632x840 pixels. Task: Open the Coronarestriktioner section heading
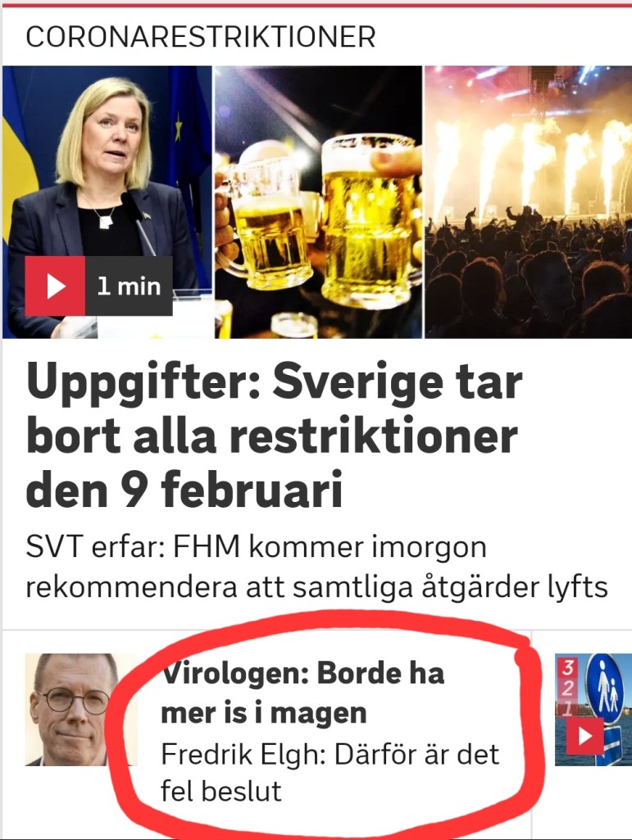tap(201, 37)
